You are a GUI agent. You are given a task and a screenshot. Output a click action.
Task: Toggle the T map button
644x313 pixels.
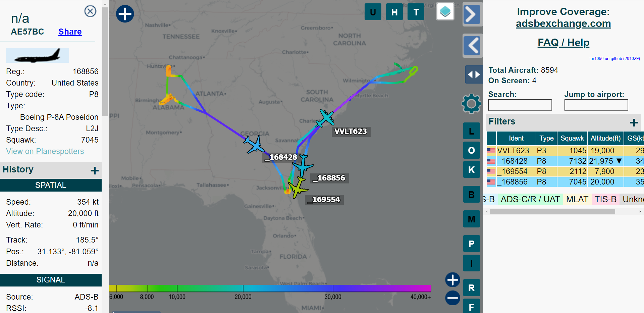(x=416, y=12)
